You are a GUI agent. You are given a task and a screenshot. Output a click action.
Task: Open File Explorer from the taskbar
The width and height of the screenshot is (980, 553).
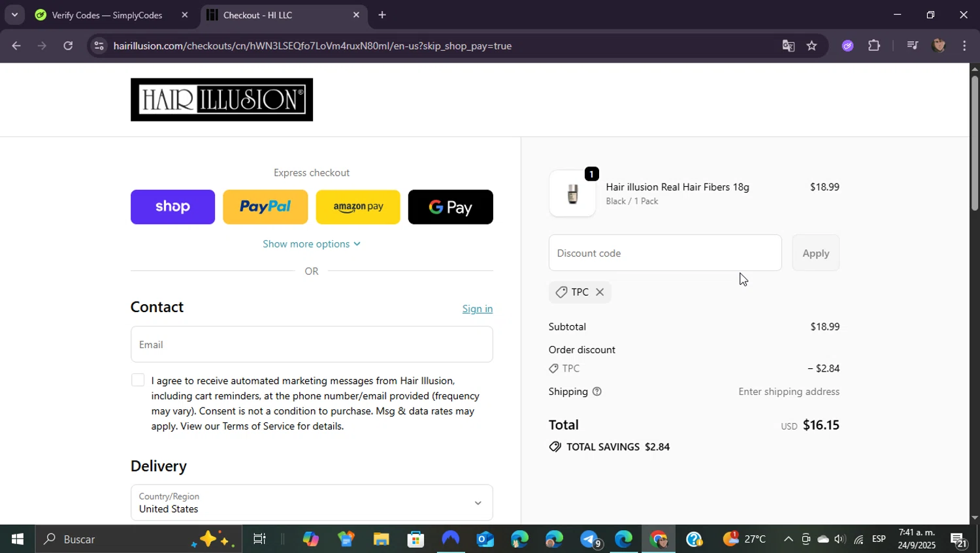click(381, 539)
